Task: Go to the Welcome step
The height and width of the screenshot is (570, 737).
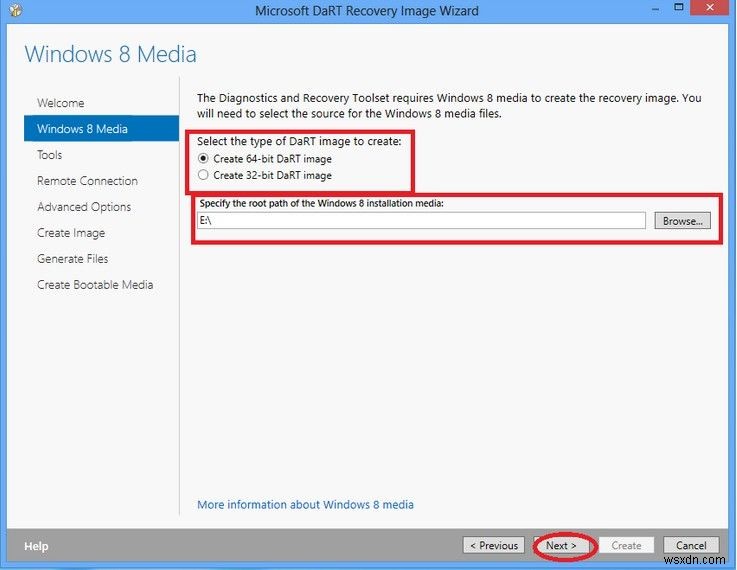Action: 61,103
